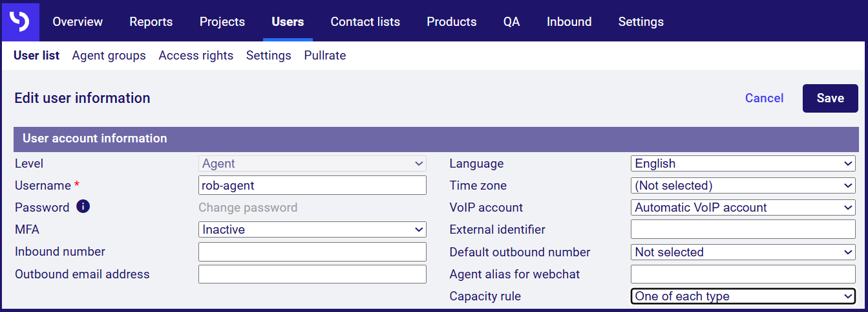
Task: Select the VoIP account dropdown
Action: (743, 208)
